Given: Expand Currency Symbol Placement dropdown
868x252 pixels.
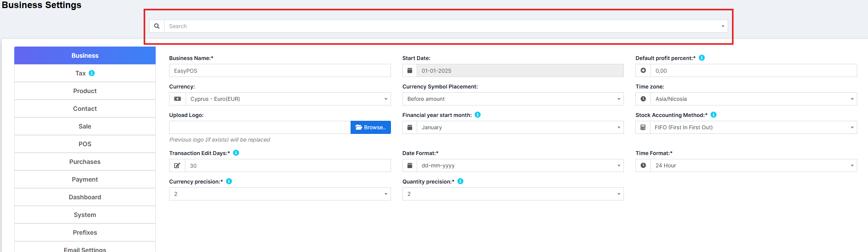Looking at the screenshot, I should coord(513,99).
